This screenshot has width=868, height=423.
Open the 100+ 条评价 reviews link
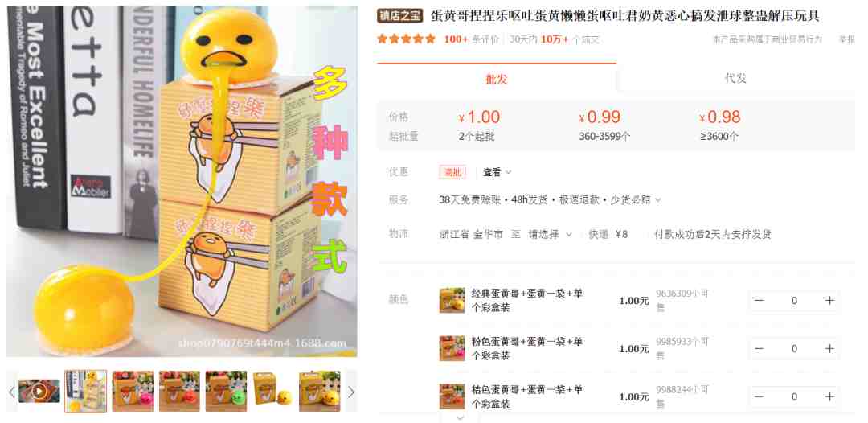pos(471,39)
